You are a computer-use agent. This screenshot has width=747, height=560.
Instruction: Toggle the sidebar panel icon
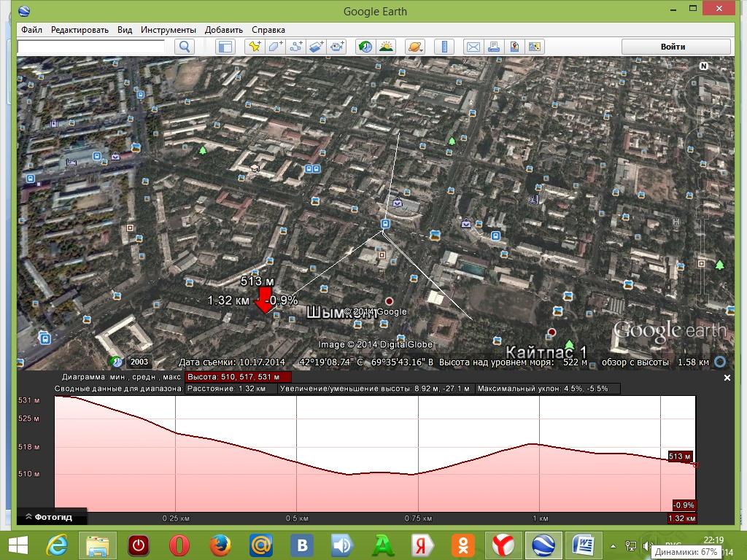click(x=225, y=47)
